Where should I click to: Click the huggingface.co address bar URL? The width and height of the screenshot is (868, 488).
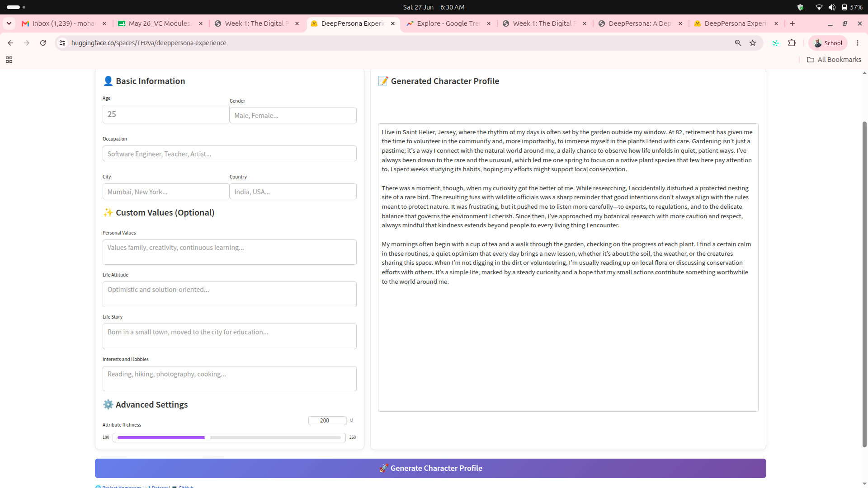[149, 43]
